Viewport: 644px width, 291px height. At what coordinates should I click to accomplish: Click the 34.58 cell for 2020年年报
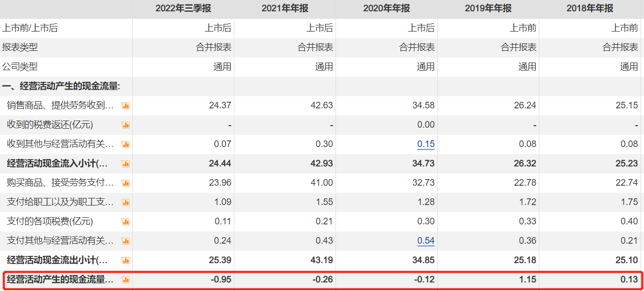coord(423,105)
